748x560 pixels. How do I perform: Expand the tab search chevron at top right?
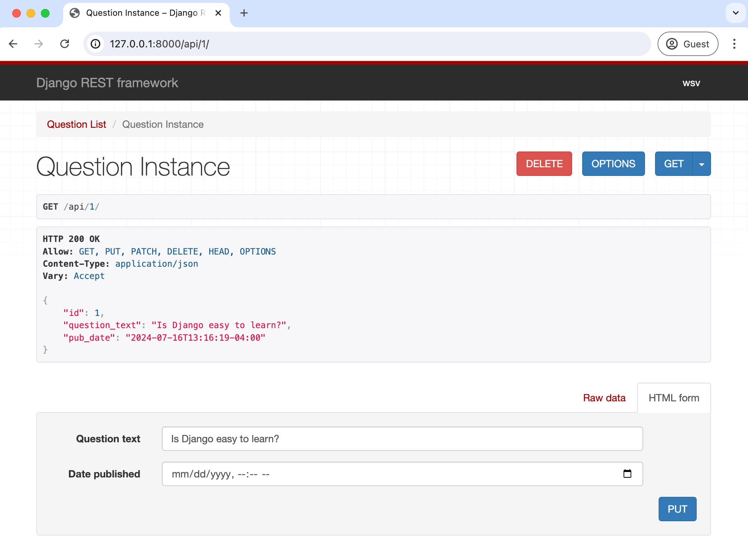pos(735,13)
